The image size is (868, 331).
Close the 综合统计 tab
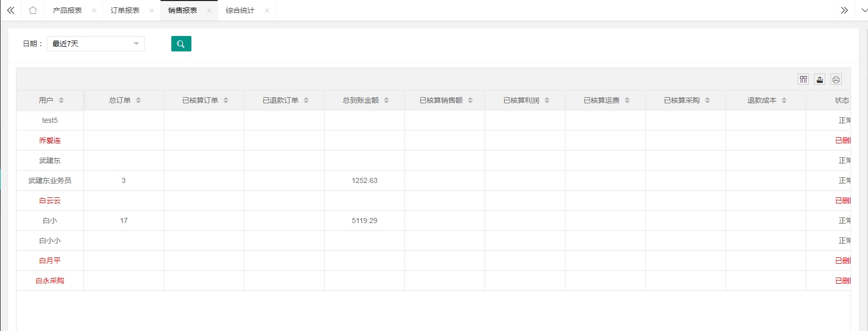[x=267, y=10]
